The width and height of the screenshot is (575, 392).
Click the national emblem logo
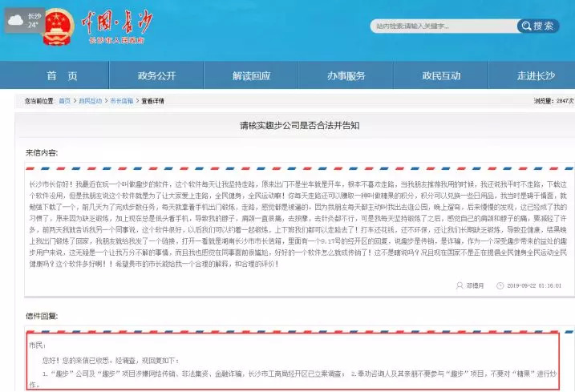point(58,28)
